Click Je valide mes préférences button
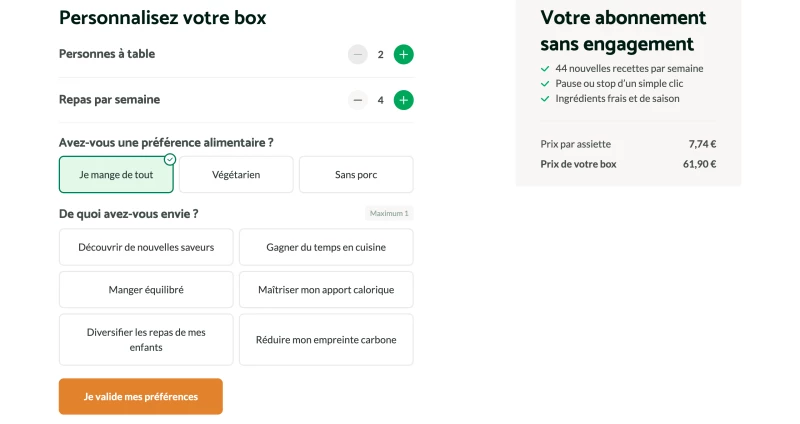The width and height of the screenshot is (800, 424). coord(141,396)
